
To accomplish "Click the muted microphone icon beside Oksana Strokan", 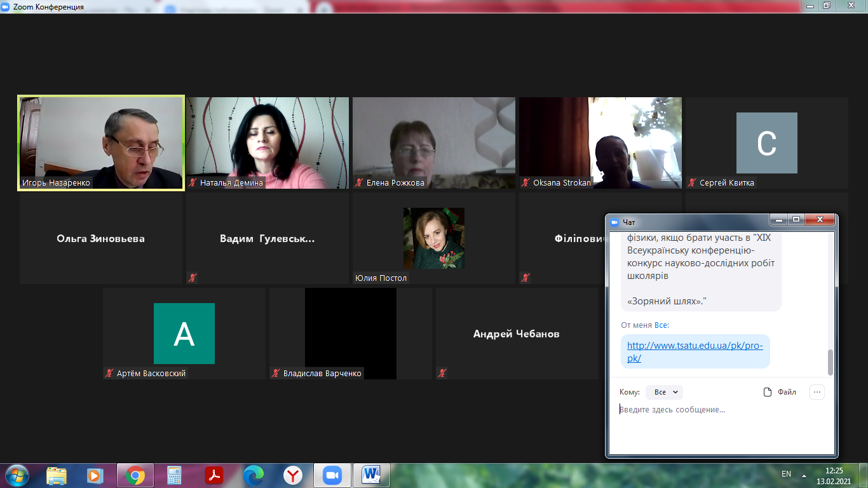I will coord(526,183).
